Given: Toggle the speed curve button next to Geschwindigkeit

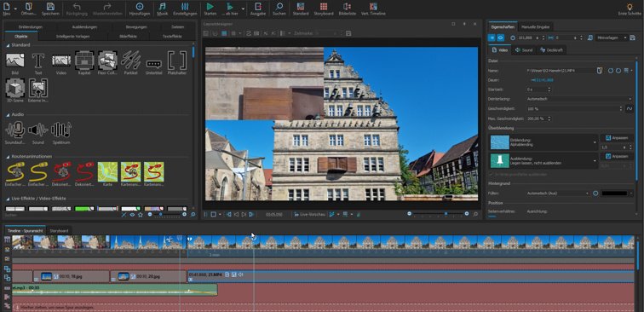Looking at the screenshot, I should (630, 108).
